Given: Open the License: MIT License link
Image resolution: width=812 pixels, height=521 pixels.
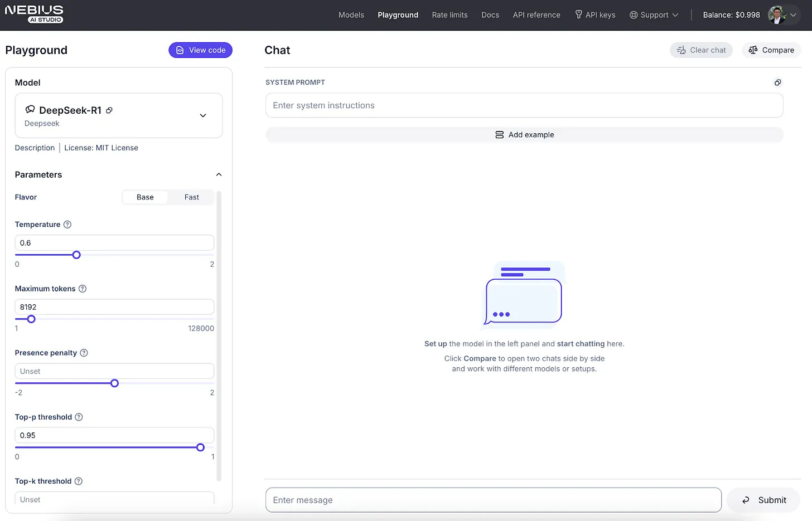Looking at the screenshot, I should (x=101, y=148).
